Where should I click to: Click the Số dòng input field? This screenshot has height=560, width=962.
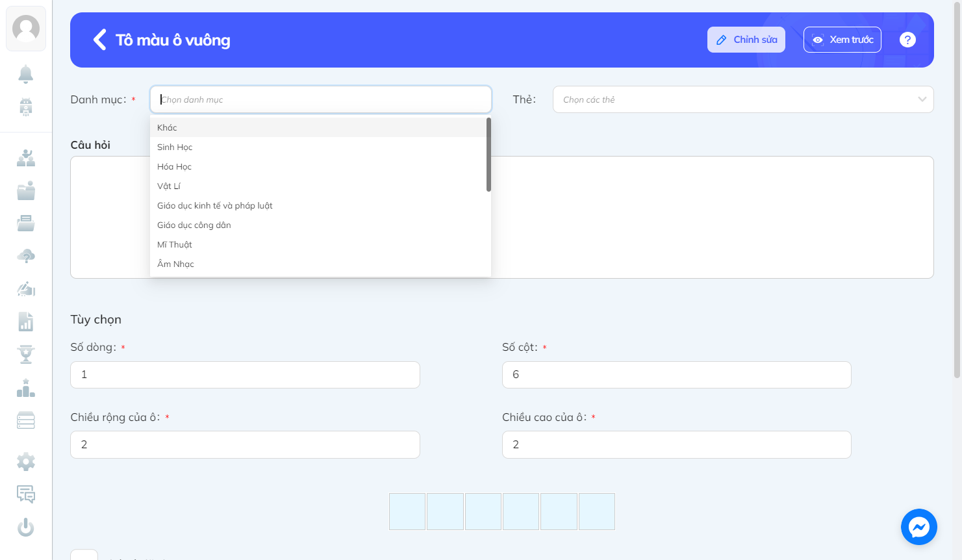coord(245,375)
